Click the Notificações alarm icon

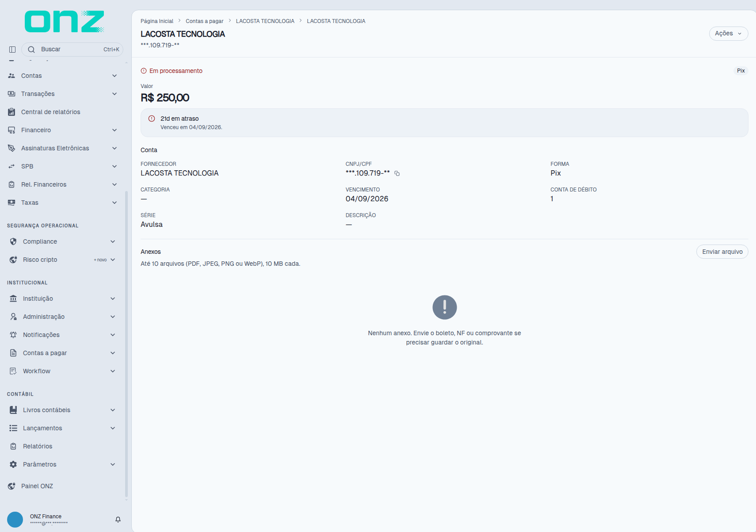tap(13, 335)
